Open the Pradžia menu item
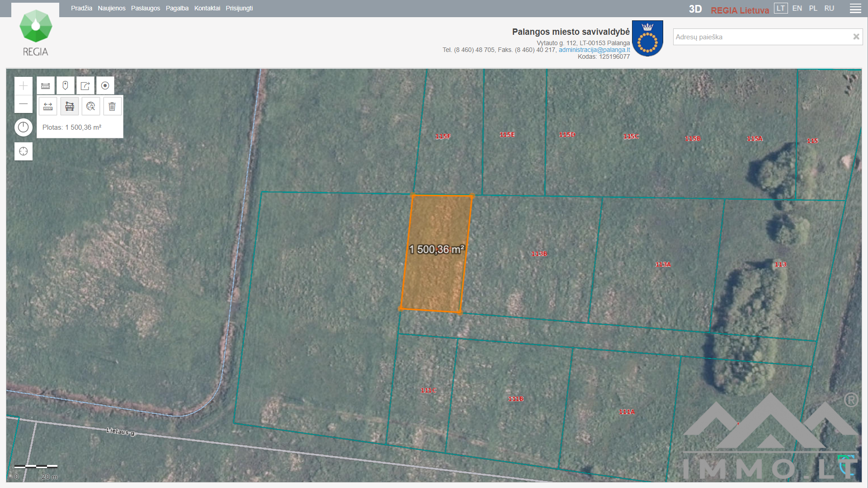The height and width of the screenshot is (488, 868). [x=81, y=8]
